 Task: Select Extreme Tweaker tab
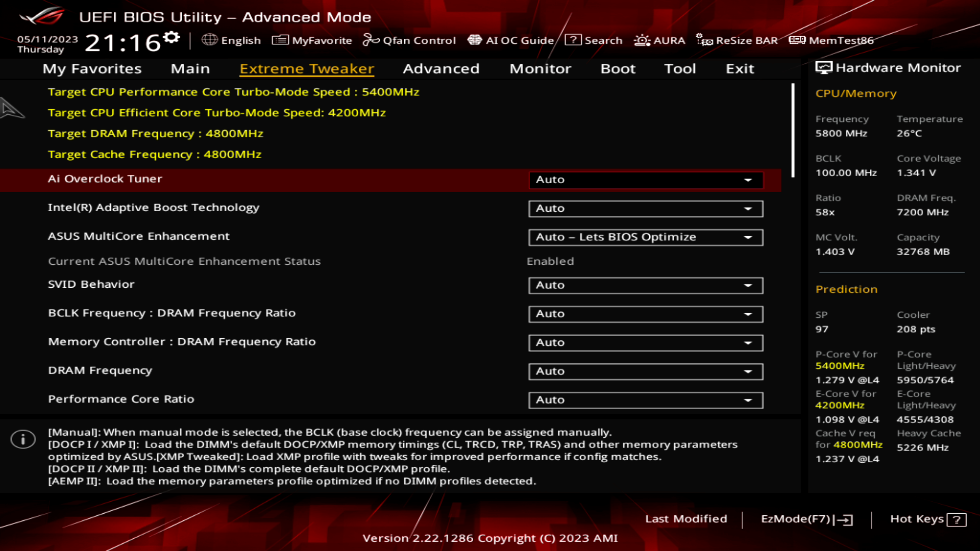point(307,68)
